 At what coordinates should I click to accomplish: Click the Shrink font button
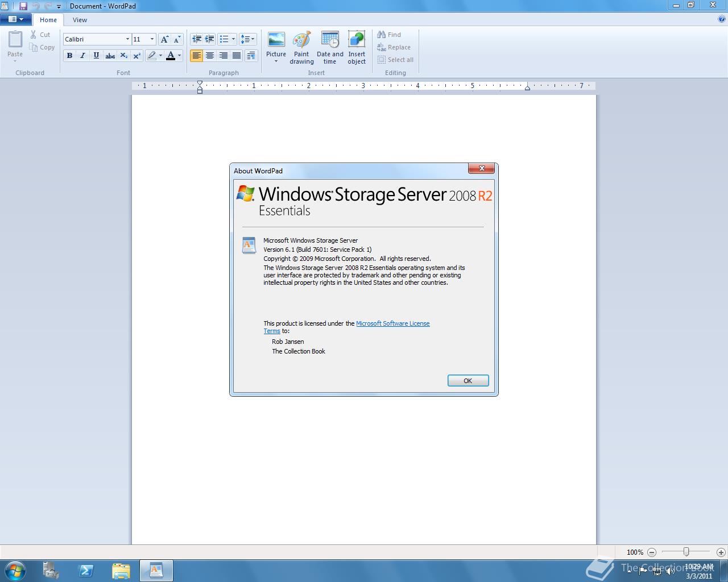pos(177,39)
